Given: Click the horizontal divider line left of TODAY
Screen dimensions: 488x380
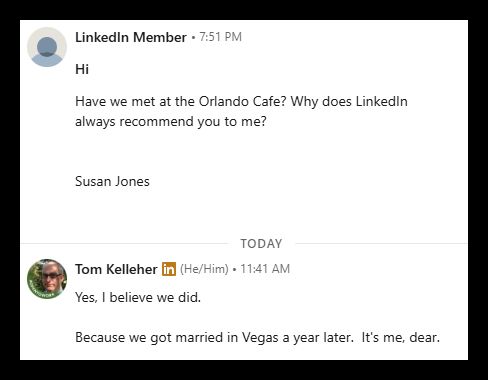Looking at the screenshot, I should 124,244.
